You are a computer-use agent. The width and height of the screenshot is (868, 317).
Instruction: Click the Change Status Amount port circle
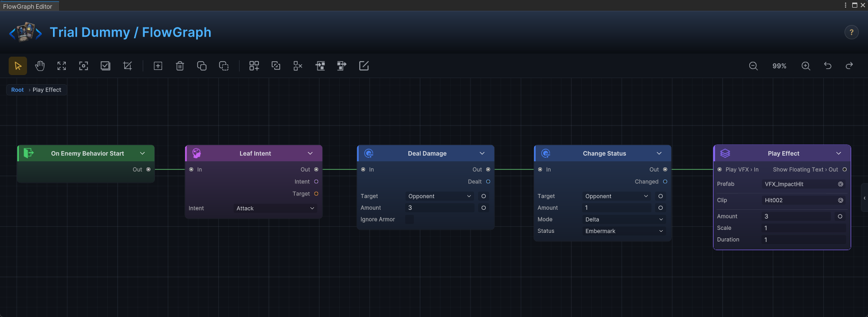pyautogui.click(x=661, y=208)
